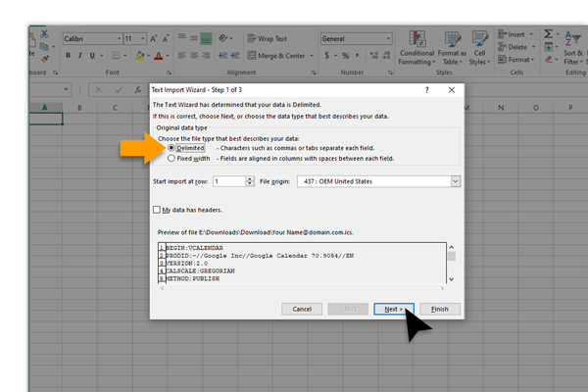
Task: Open the Format as Table menu
Action: click(452, 48)
